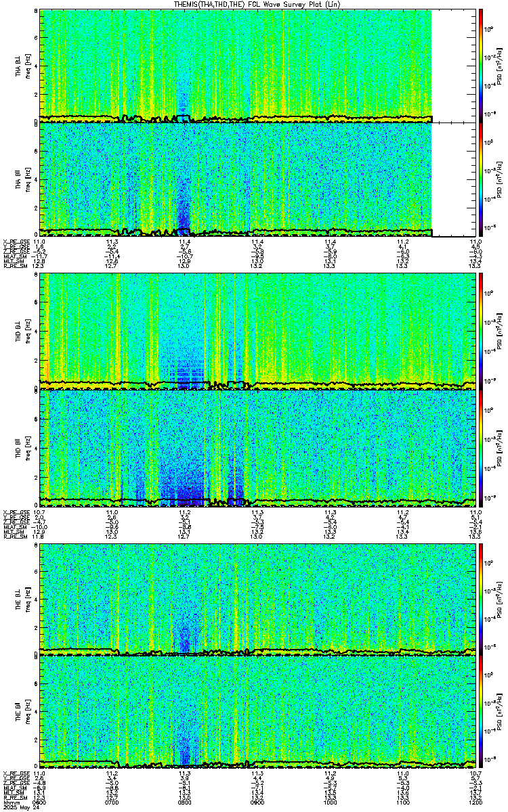The width and height of the screenshot is (508, 812).
Task: Click the R_RE_SM label under the THD panels
Action: tap(13, 536)
